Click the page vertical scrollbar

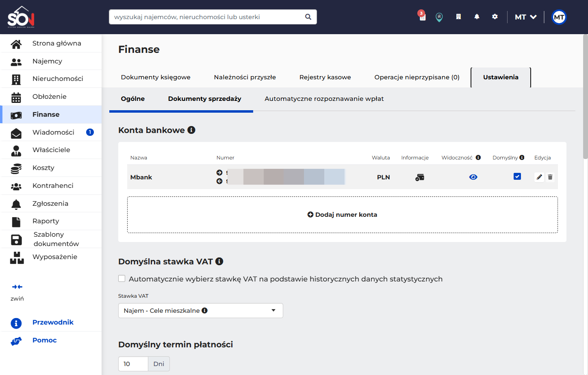(585, 98)
